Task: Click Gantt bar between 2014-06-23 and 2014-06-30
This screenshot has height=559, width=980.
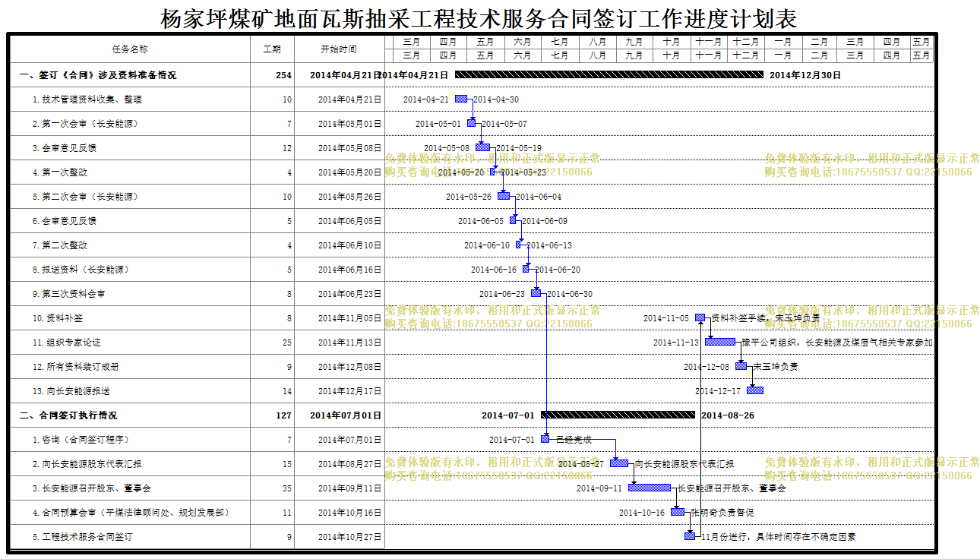Action: click(x=536, y=293)
